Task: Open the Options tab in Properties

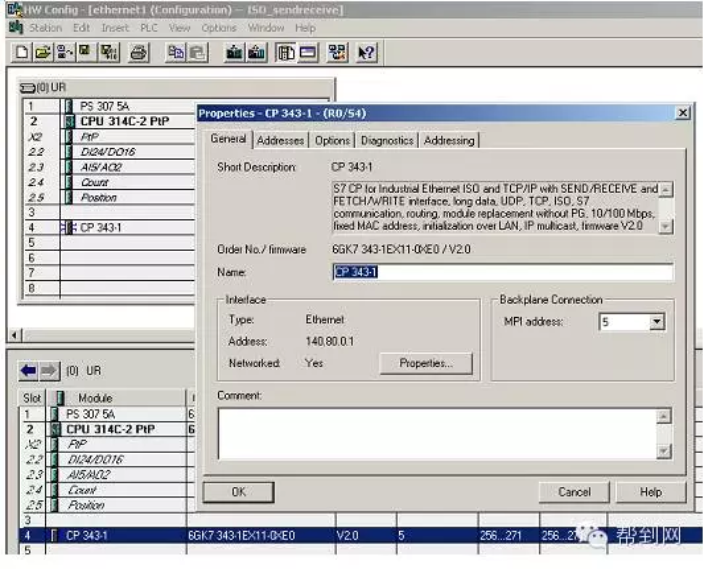Action: point(332,141)
